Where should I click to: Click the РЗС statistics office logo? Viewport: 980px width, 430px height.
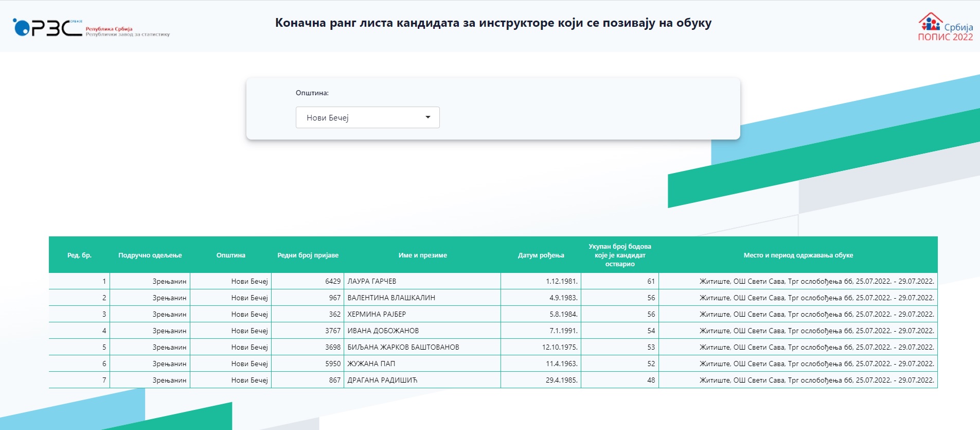click(x=91, y=28)
